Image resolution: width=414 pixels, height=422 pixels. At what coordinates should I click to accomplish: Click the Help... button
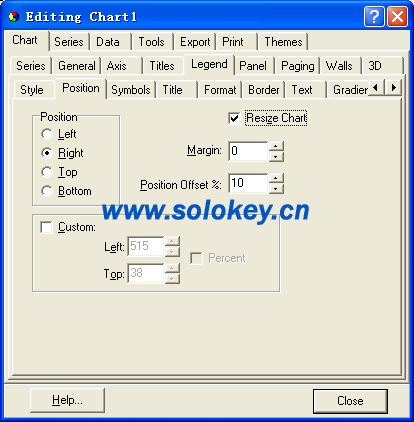tap(67, 400)
